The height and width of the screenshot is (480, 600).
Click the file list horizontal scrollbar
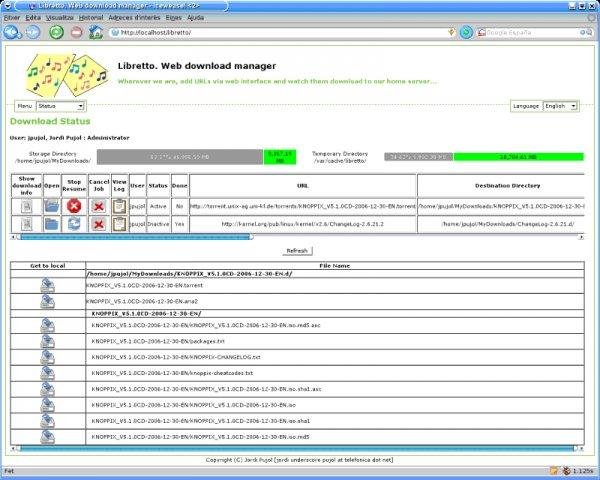coord(297,448)
